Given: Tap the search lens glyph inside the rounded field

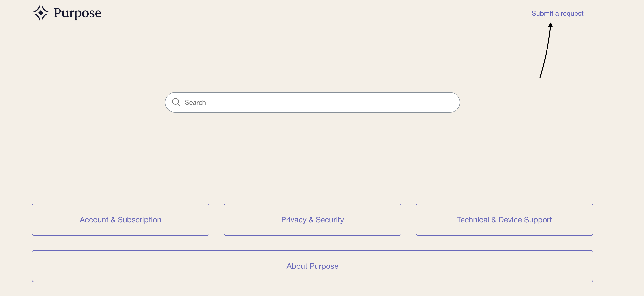Looking at the screenshot, I should [176, 102].
